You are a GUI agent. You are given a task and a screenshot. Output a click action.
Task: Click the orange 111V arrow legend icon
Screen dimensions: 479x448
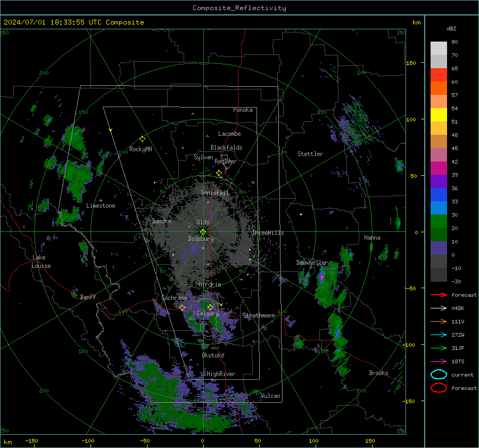(x=439, y=321)
